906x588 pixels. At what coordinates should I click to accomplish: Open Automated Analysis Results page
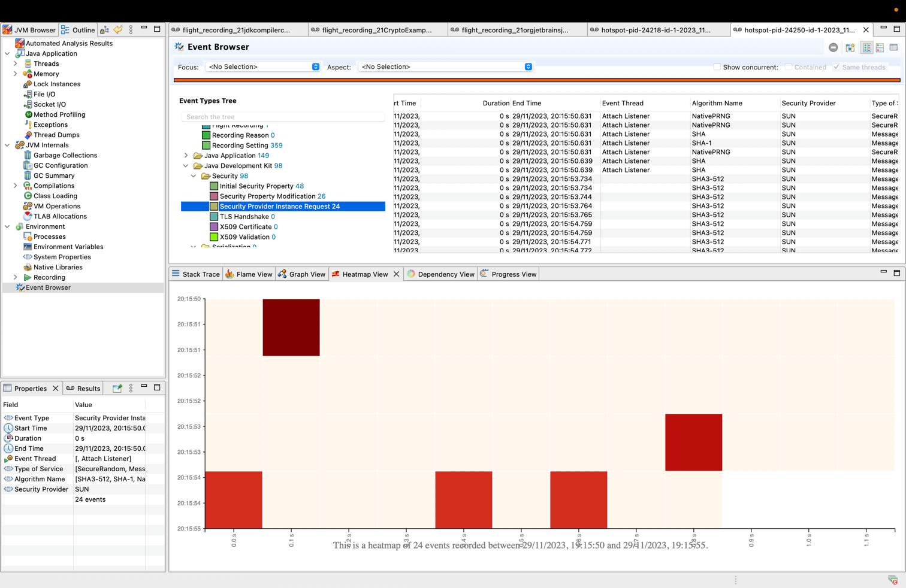click(68, 43)
